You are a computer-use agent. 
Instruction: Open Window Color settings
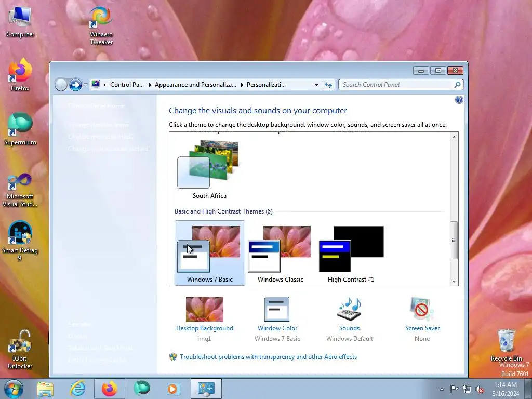coord(277,328)
